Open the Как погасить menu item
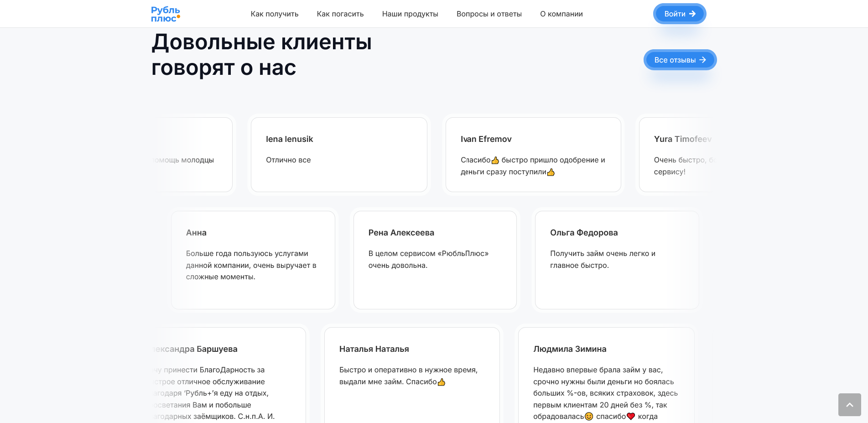Screen dimensions: 868x423 [x=340, y=14]
